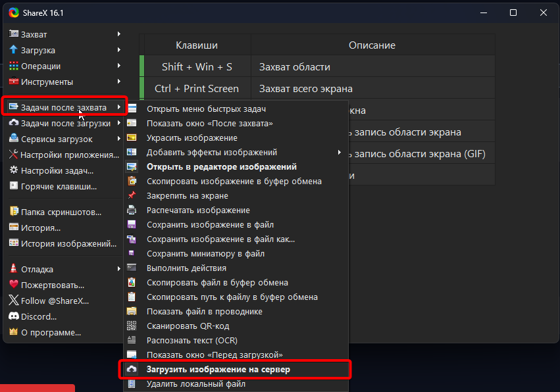Expand the Загрузка submenu arrow

(119, 49)
